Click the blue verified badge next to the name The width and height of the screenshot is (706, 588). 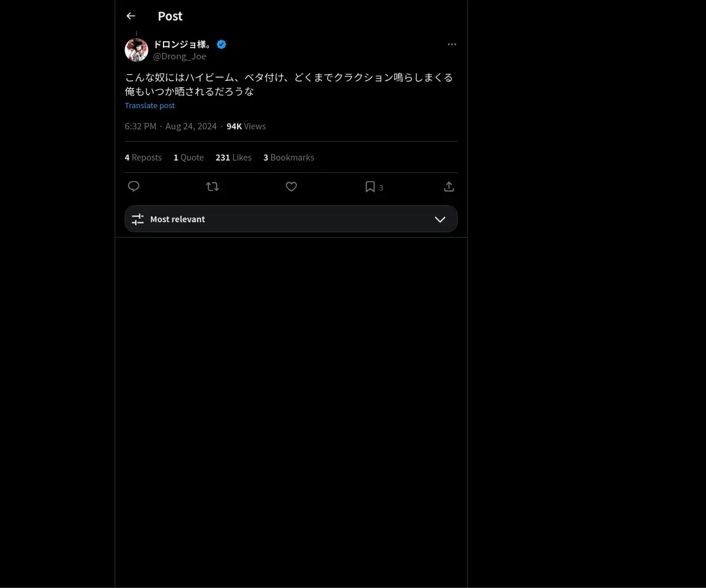click(x=221, y=44)
